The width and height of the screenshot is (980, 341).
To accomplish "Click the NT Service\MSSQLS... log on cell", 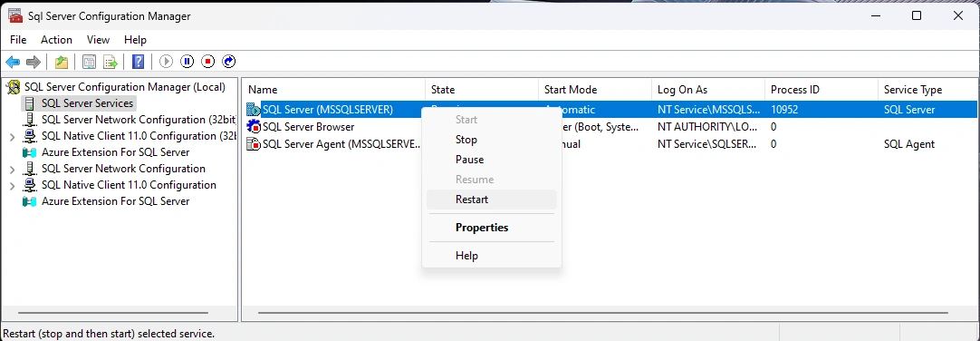I will coord(709,110).
